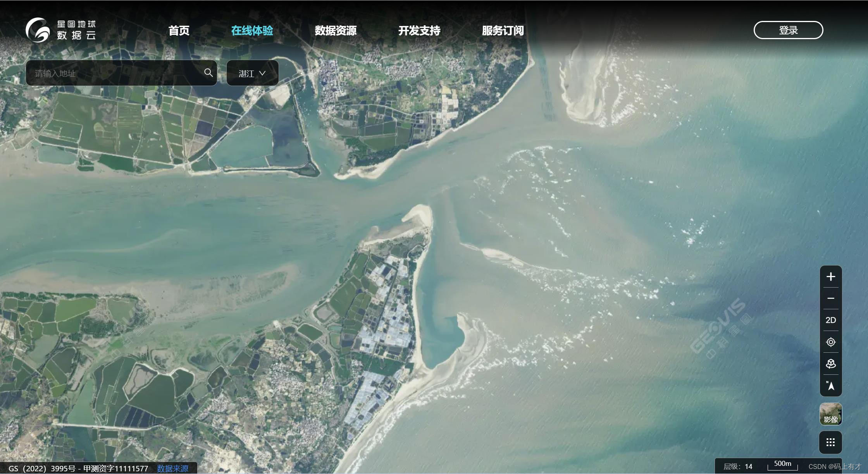Zoom in with the plus button

[x=830, y=277]
